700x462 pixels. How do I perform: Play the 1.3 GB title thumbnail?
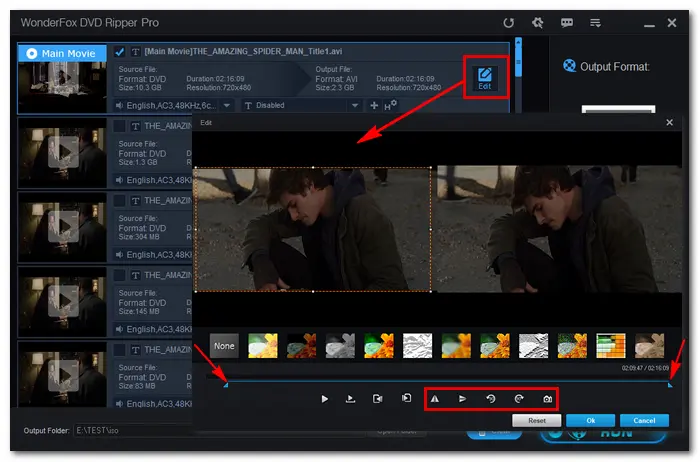63,152
